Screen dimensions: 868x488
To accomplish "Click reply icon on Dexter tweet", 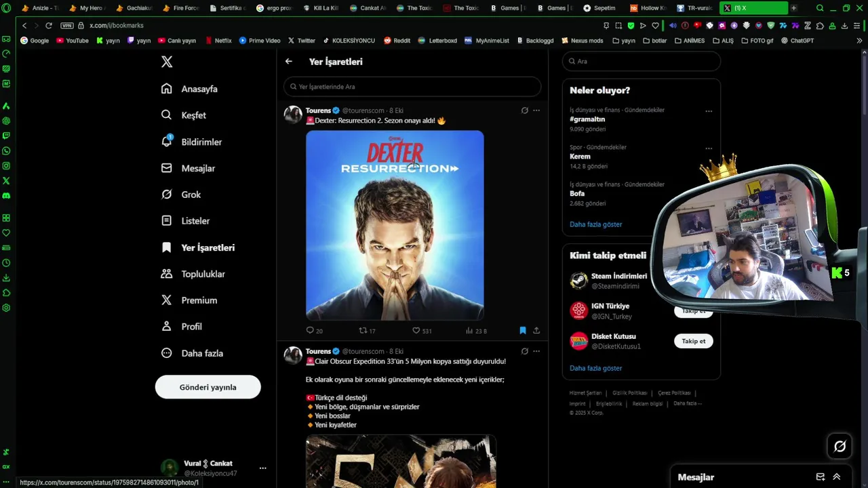I will click(x=310, y=331).
